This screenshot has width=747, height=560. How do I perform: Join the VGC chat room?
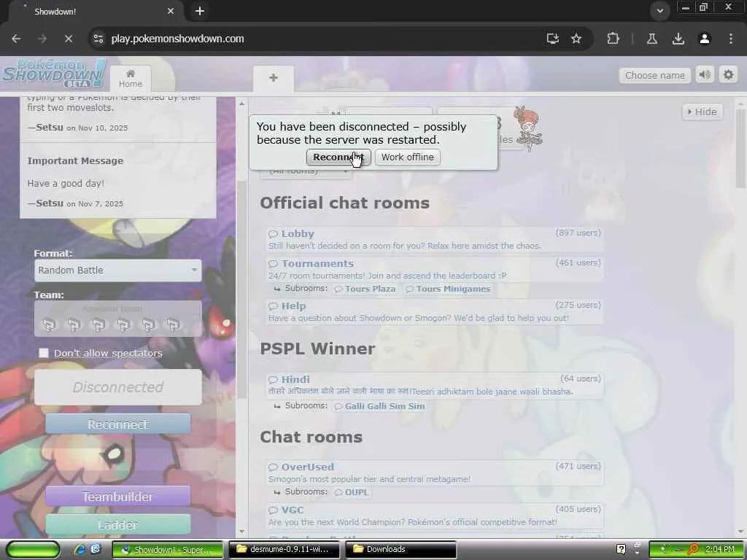(x=434, y=516)
